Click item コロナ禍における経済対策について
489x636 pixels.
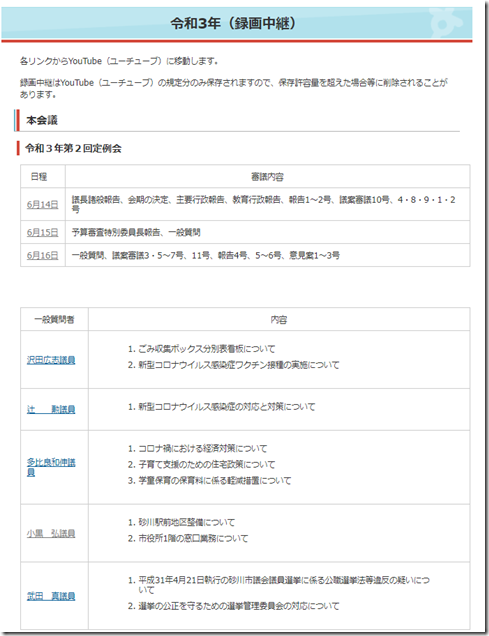tap(203, 449)
